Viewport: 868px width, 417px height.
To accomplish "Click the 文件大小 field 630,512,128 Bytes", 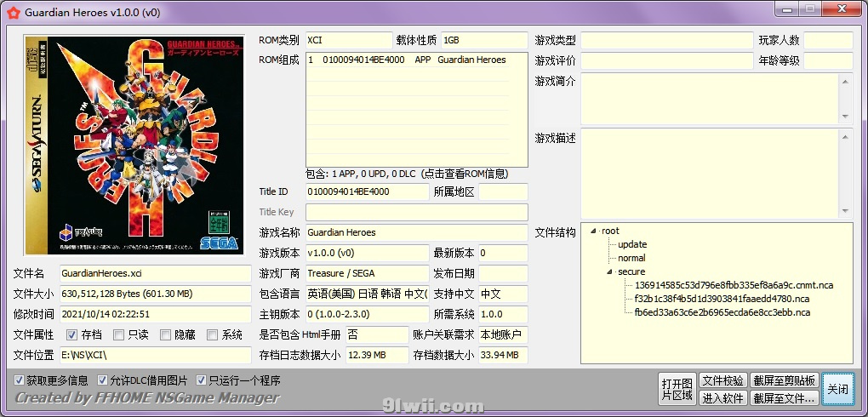I will pyautogui.click(x=155, y=294).
